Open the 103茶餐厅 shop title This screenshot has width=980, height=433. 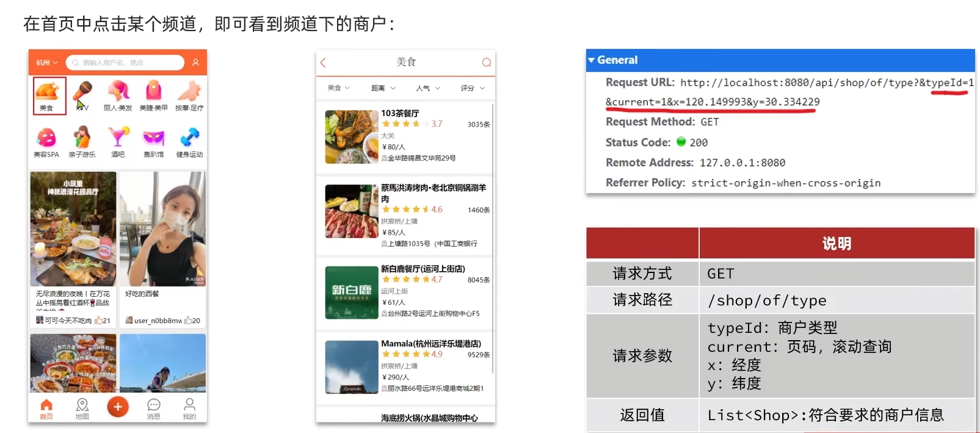click(400, 113)
